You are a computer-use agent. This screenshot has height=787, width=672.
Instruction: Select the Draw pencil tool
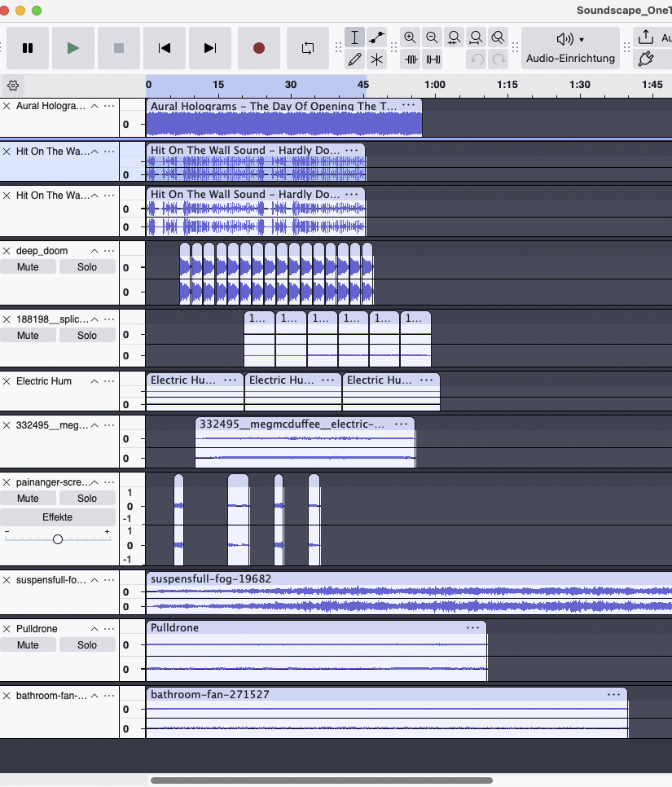[354, 59]
